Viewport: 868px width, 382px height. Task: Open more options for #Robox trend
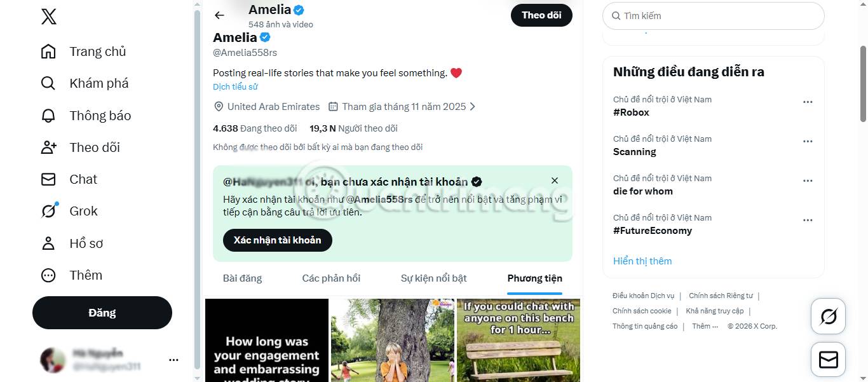[x=808, y=102]
